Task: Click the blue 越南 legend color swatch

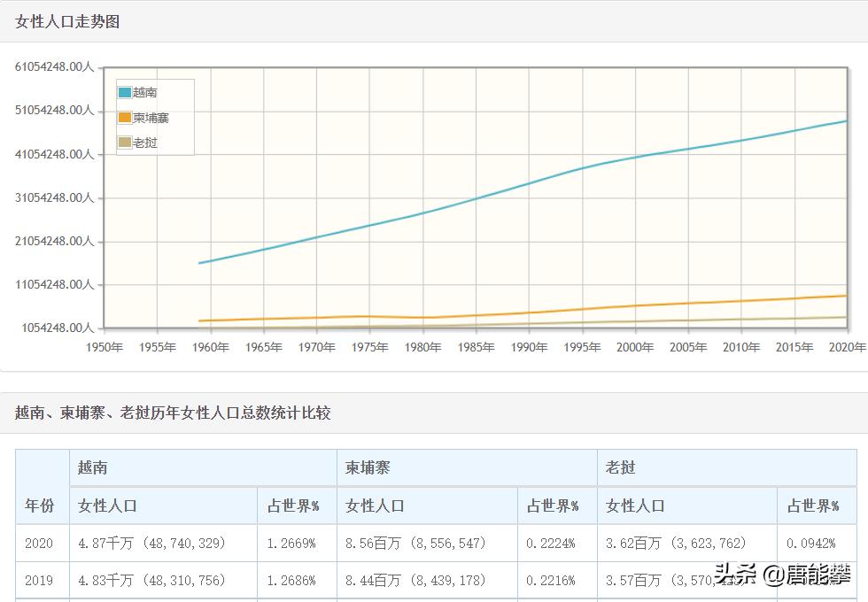Action: (124, 91)
